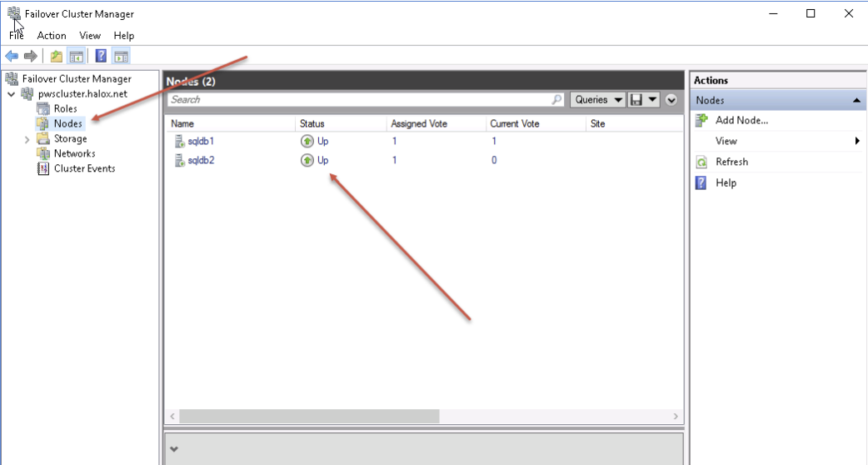The width and height of the screenshot is (868, 465).
Task: Maximize the Failover Cluster Manager window
Action: pos(811,13)
